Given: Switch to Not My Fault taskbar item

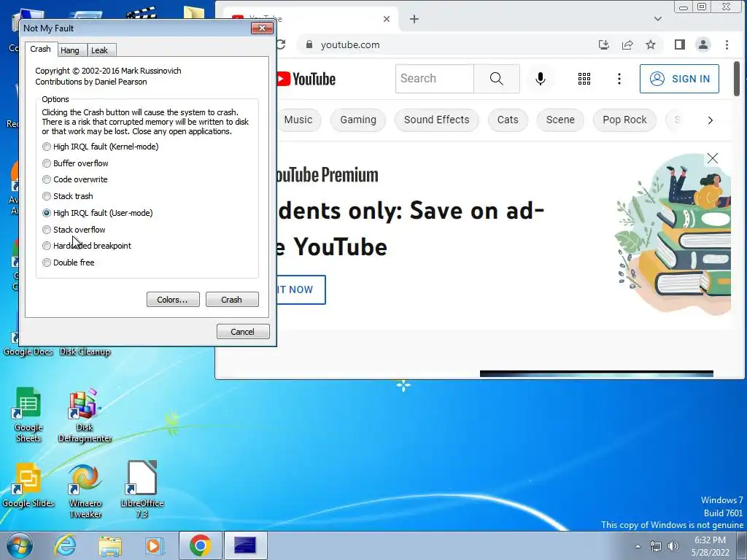Looking at the screenshot, I should pyautogui.click(x=245, y=545).
